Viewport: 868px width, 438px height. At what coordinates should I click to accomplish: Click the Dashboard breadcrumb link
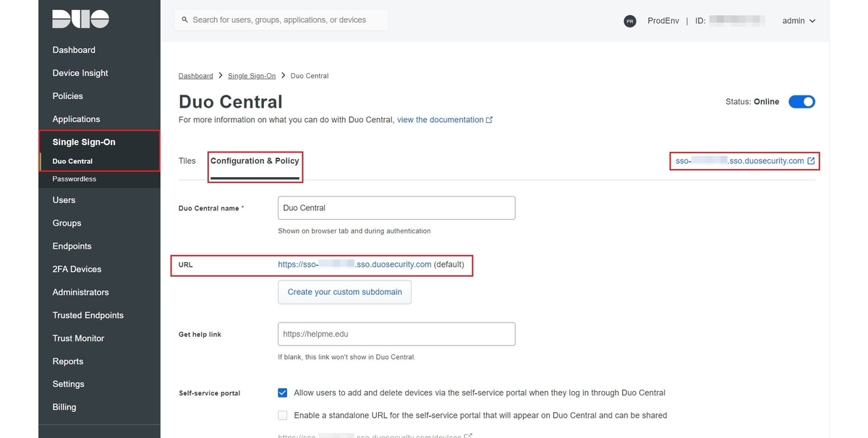tap(195, 76)
